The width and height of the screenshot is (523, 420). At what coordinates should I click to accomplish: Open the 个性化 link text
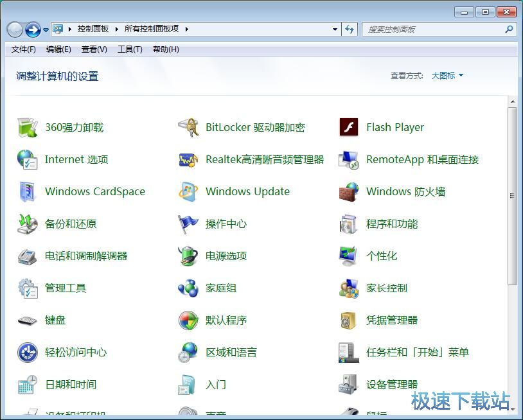tap(382, 256)
